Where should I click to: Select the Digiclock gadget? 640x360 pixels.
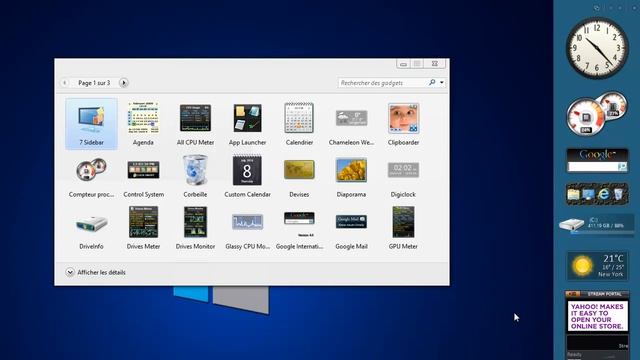coord(403,176)
